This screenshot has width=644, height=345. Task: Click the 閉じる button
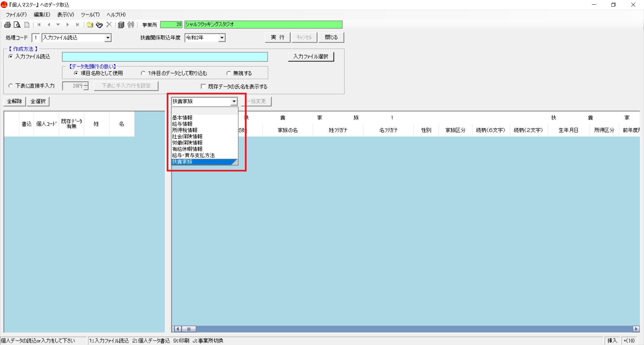[x=331, y=38]
